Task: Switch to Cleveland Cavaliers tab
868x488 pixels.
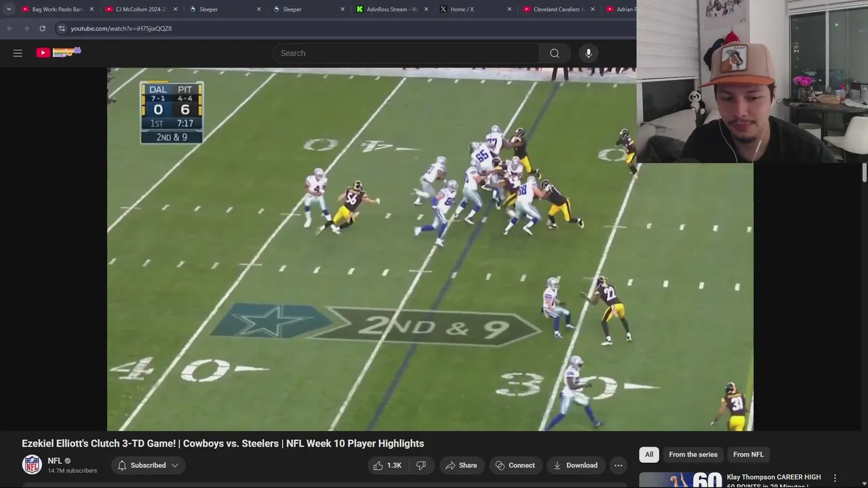Action: [553, 9]
